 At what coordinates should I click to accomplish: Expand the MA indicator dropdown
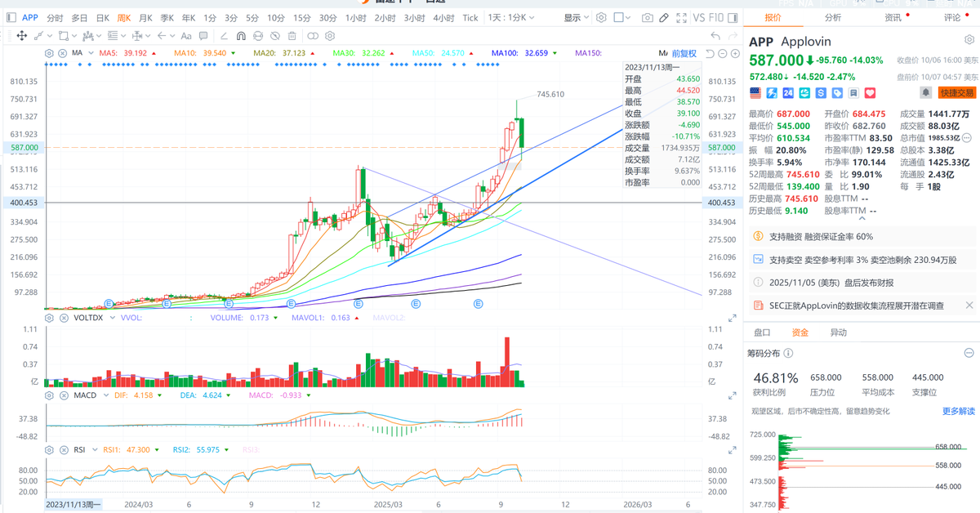pyautogui.click(x=91, y=53)
